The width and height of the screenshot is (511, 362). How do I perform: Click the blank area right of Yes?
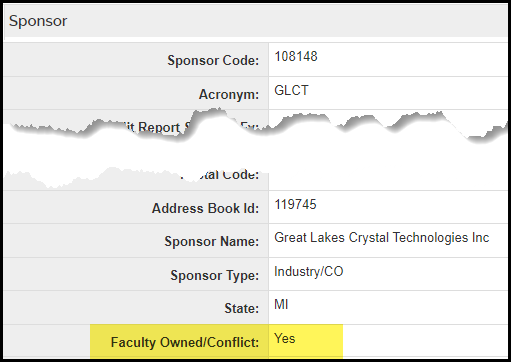[425, 341]
